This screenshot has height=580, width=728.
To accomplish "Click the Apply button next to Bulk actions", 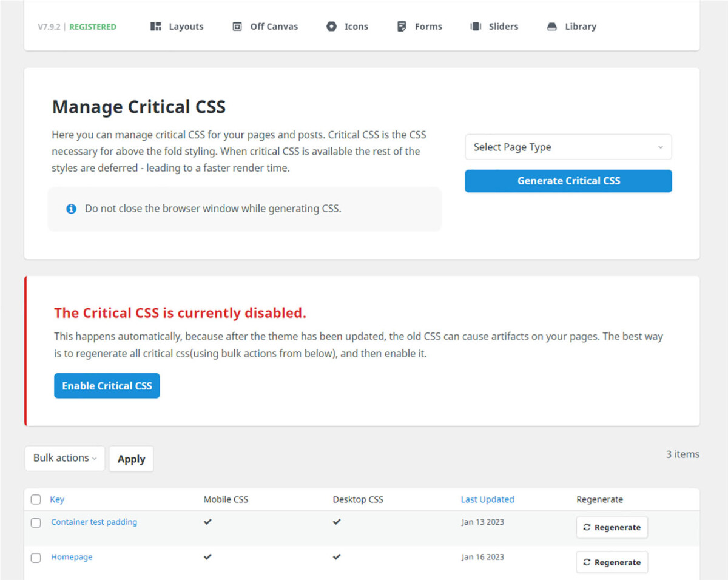I will click(x=131, y=459).
